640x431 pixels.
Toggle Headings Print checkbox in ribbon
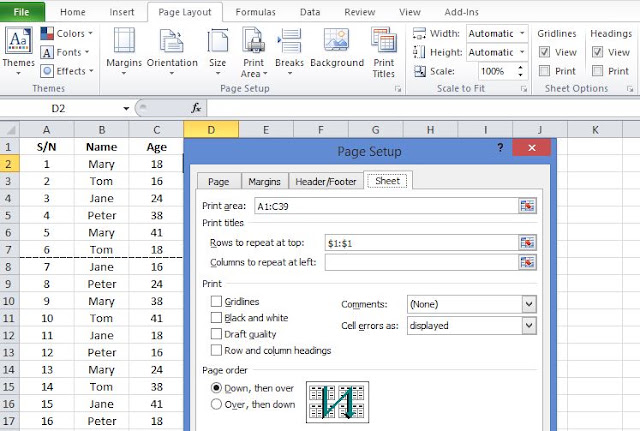pos(597,71)
